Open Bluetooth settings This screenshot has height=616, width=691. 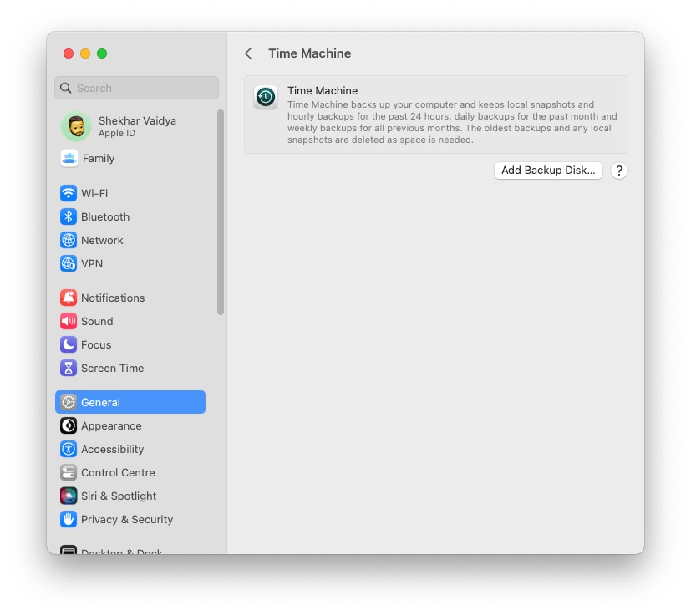tap(103, 216)
